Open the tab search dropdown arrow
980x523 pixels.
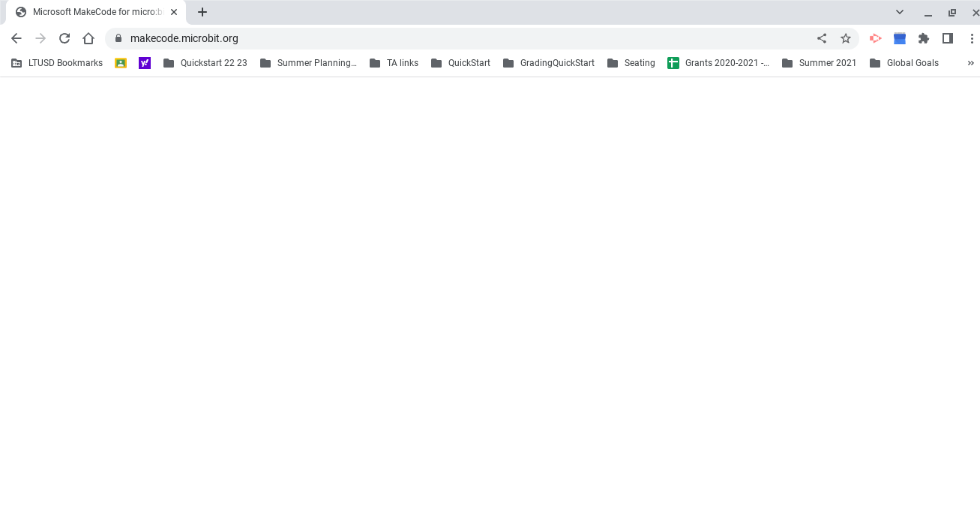point(899,12)
